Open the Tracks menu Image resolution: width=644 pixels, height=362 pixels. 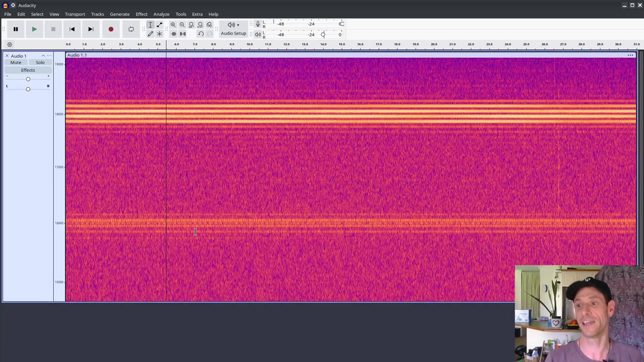(x=98, y=14)
